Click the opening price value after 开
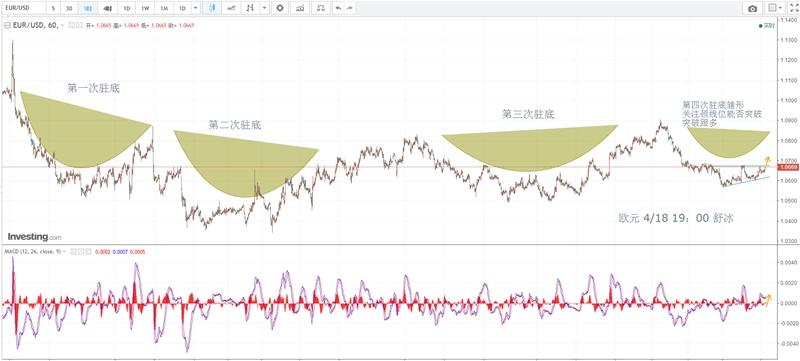Screen dimensions: 800x361 click(x=103, y=25)
